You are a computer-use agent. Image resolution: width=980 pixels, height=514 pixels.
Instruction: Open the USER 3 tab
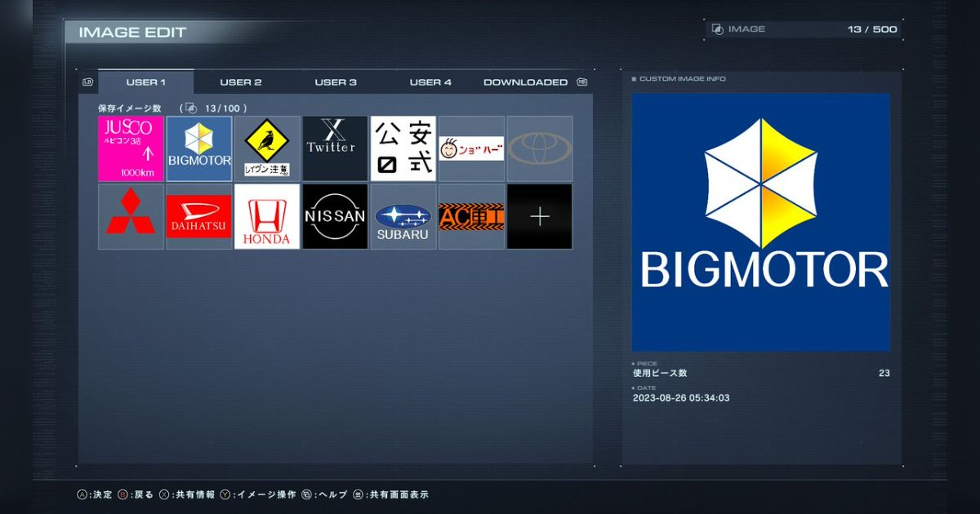click(x=336, y=82)
